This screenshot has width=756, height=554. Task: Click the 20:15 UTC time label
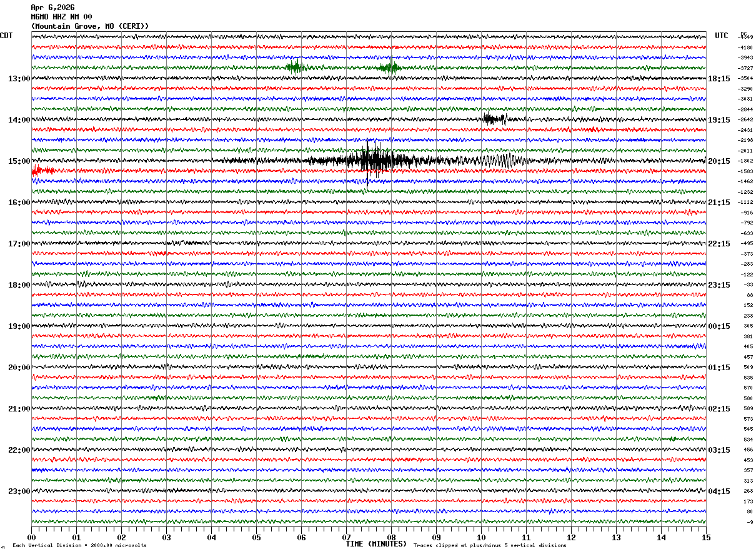(719, 161)
